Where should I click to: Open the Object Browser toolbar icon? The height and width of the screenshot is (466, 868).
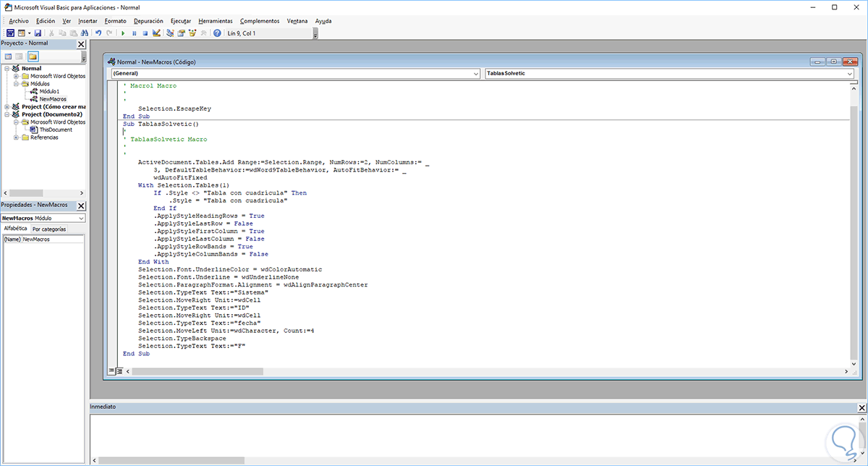click(192, 33)
